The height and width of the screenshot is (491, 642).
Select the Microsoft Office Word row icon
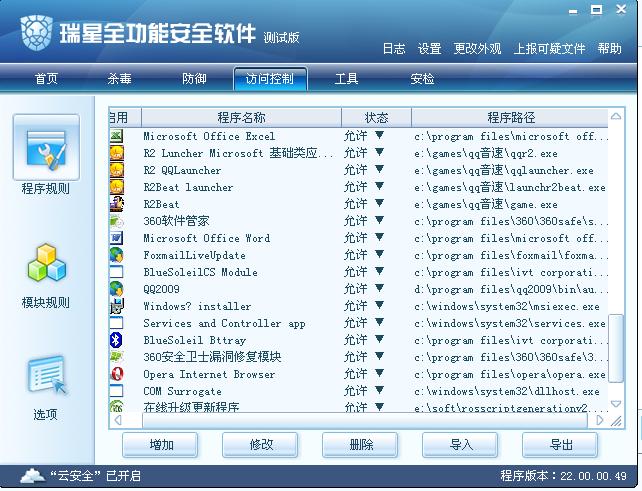[116, 238]
